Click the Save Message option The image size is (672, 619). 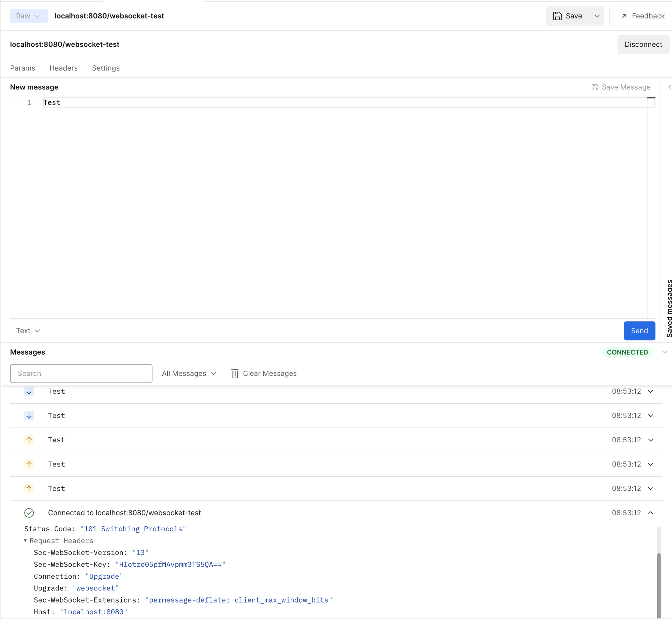621,87
